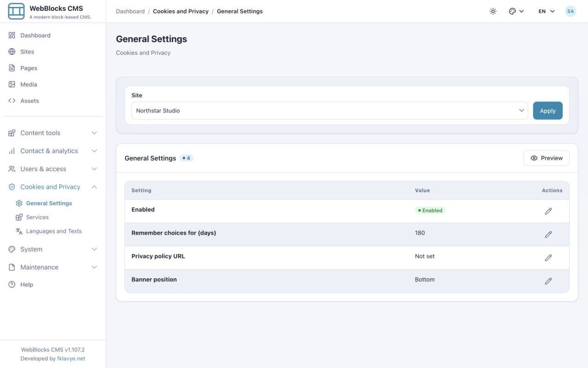Screen dimensions: 588x368
Task: Click the General Settings count badge 4
Action: click(187, 158)
